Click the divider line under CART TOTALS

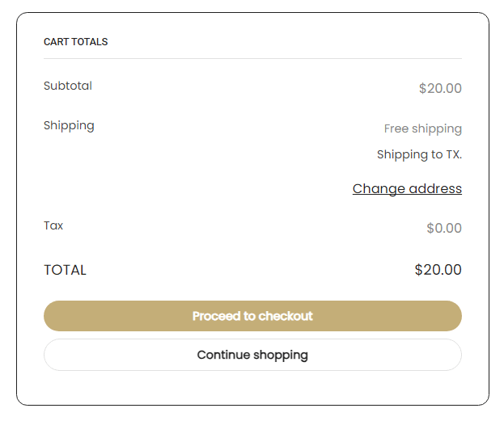[x=252, y=59]
